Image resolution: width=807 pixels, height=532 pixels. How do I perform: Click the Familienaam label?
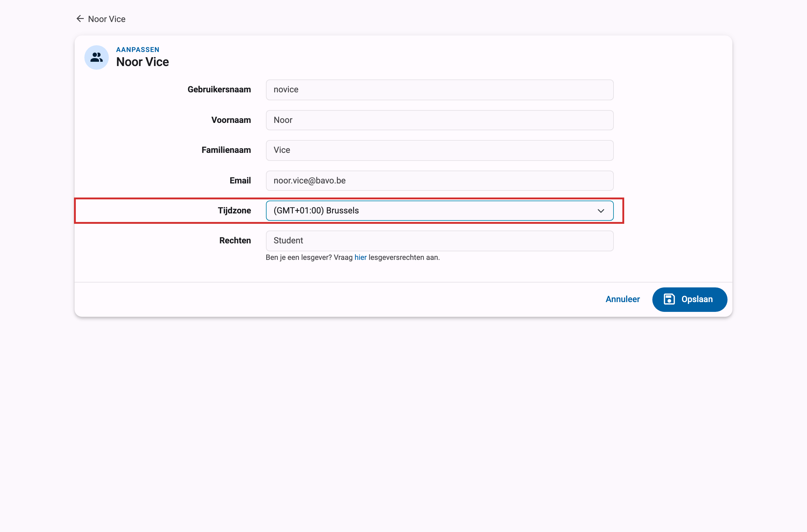[226, 150]
